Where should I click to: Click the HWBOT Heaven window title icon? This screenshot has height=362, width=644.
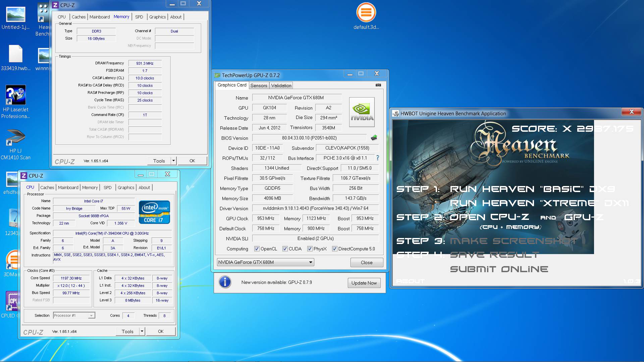(x=396, y=113)
